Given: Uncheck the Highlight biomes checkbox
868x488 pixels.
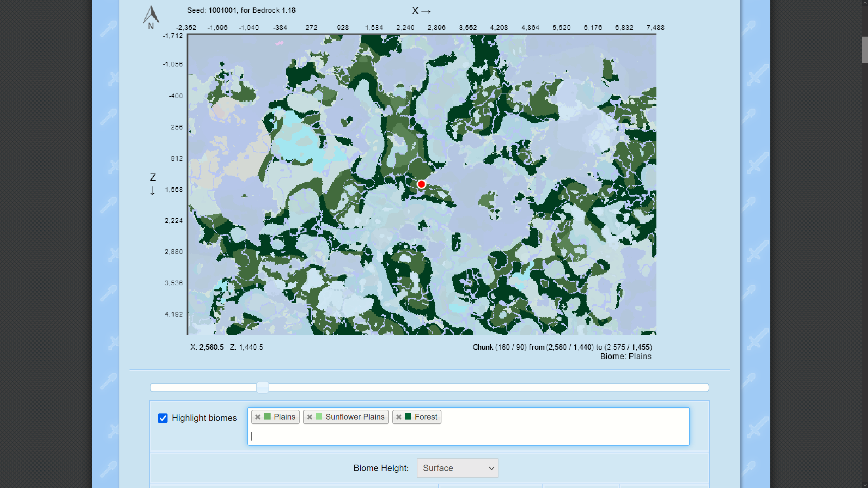Looking at the screenshot, I should click(x=163, y=418).
